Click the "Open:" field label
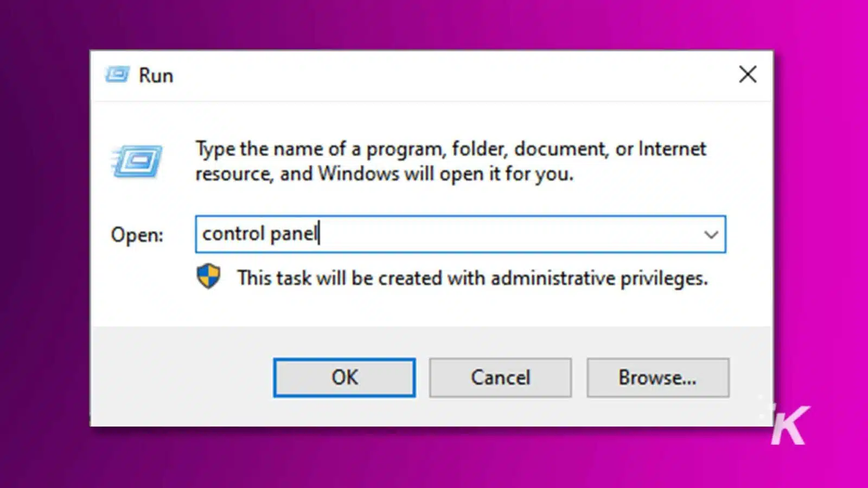 click(137, 235)
